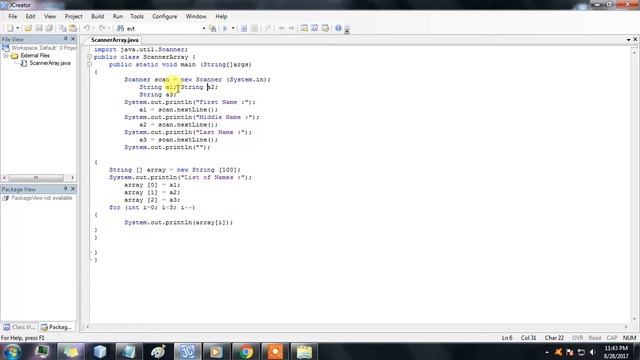Open the File menu
The width and height of the screenshot is (640, 360).
[13, 16]
